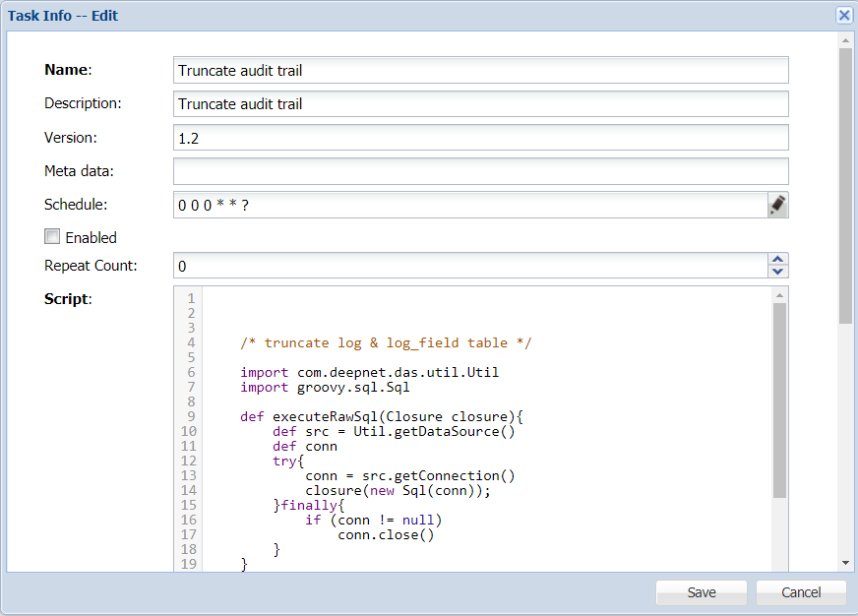This screenshot has height=616, width=858.
Task: Click the dialog's vertical scrollbar thumb
Action: point(844,187)
